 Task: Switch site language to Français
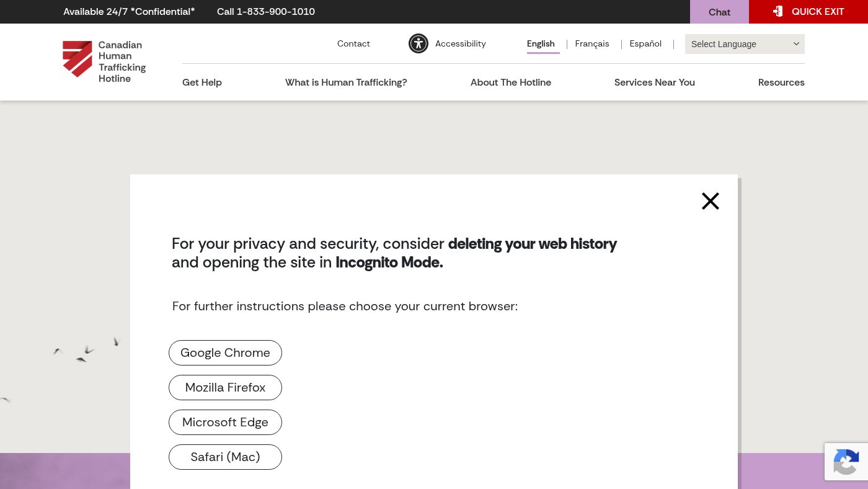tap(592, 43)
